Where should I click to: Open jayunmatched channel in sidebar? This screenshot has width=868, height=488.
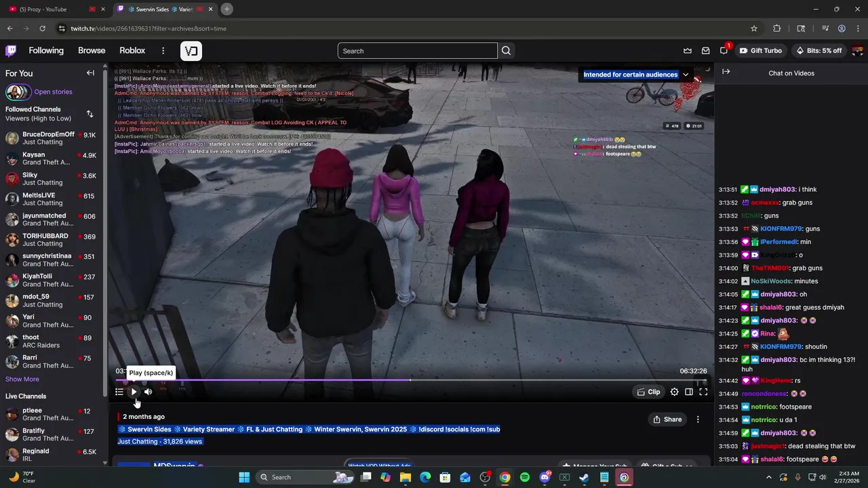(x=51, y=220)
